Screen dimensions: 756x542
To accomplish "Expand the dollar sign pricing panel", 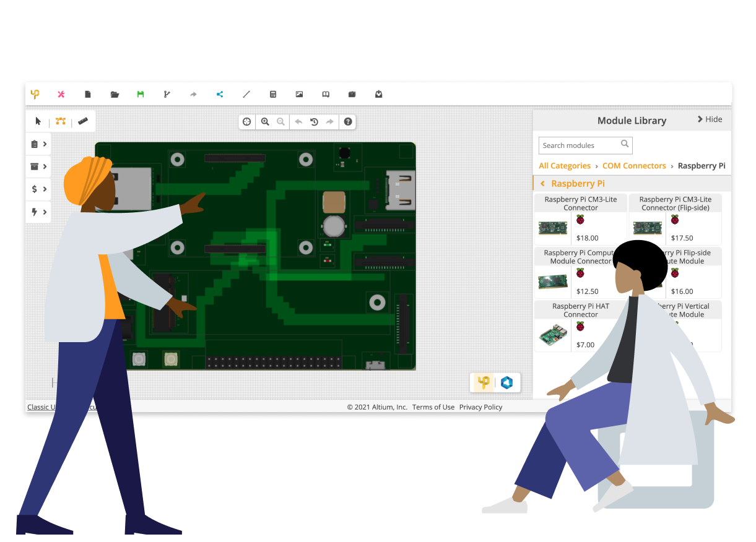I will 38,189.
